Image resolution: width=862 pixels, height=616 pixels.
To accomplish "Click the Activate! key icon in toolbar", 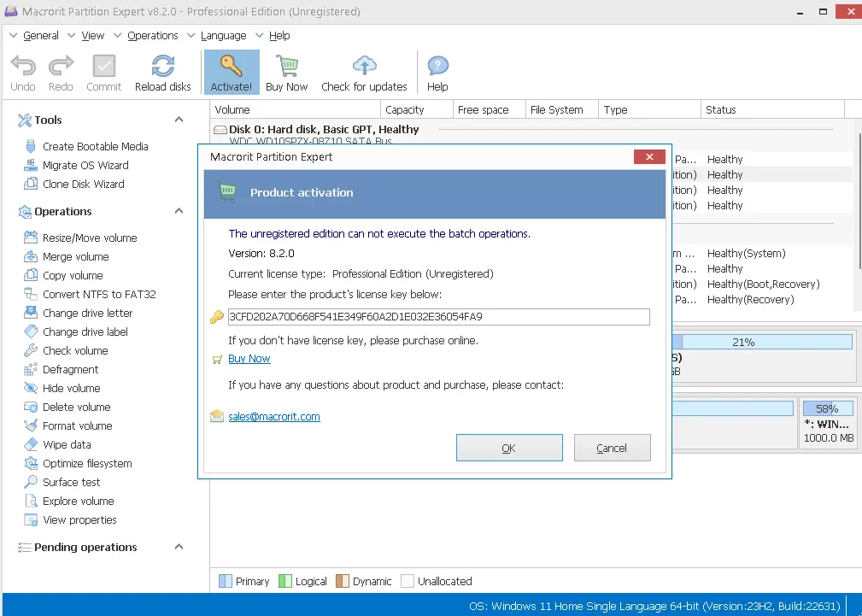I will pos(231,67).
